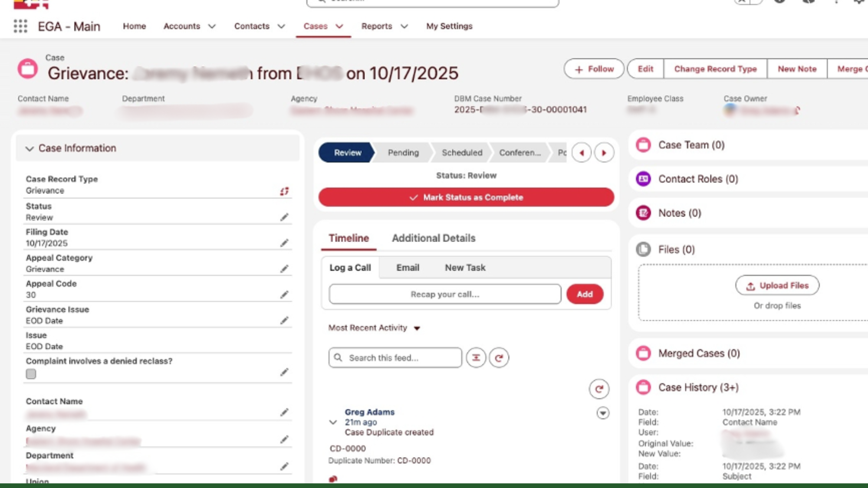The height and width of the screenshot is (488, 868).
Task: Switch to Additional Details tab
Action: [434, 238]
